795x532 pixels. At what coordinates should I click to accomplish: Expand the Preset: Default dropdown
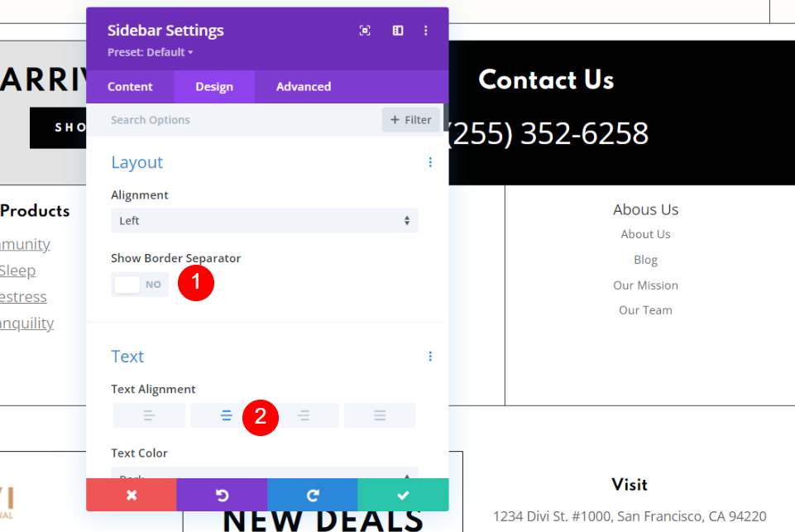point(150,52)
